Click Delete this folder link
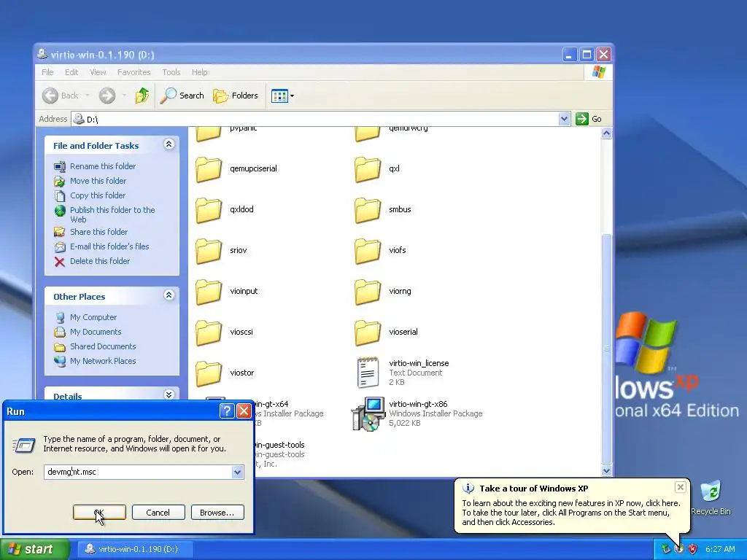The image size is (747, 560). click(x=99, y=262)
